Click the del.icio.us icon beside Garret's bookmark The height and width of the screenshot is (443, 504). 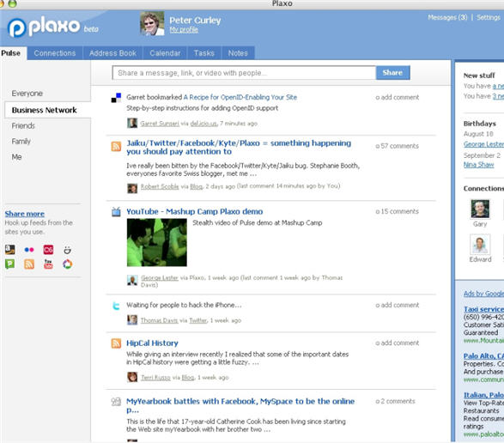pos(116,98)
